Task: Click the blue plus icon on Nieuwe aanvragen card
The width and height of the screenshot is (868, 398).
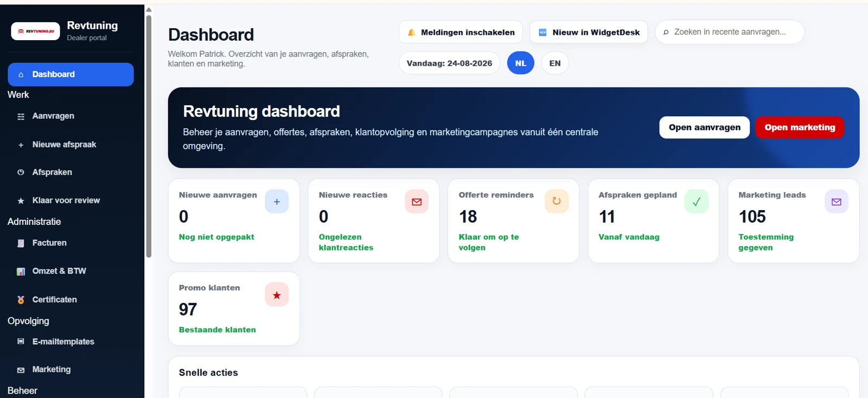Action: tap(277, 201)
